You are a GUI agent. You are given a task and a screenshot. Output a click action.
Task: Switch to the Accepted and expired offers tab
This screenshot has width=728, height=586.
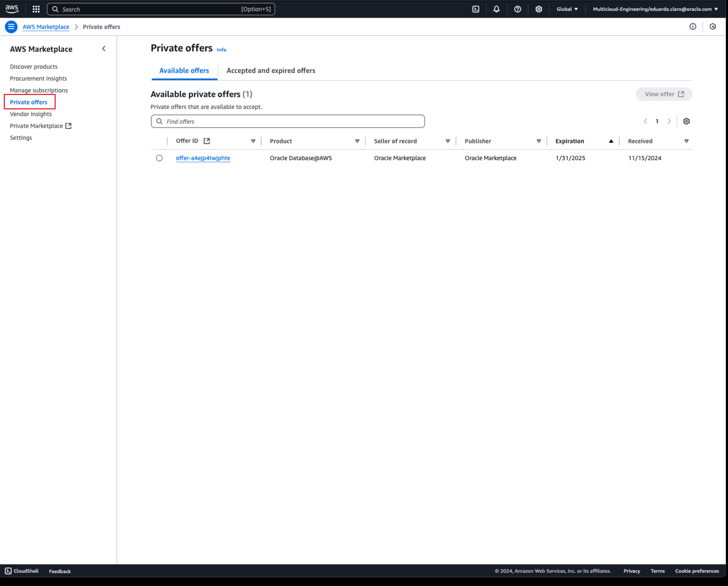coord(271,70)
